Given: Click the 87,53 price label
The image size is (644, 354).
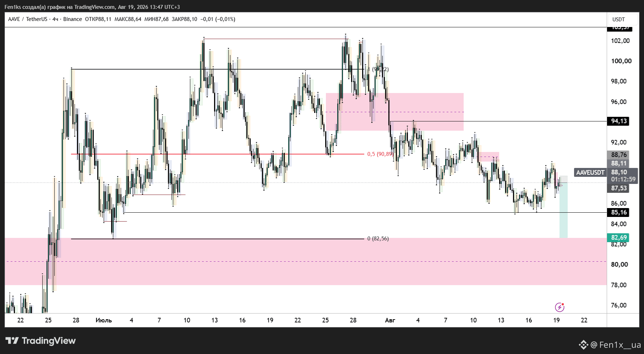Looking at the screenshot, I should [x=619, y=188].
